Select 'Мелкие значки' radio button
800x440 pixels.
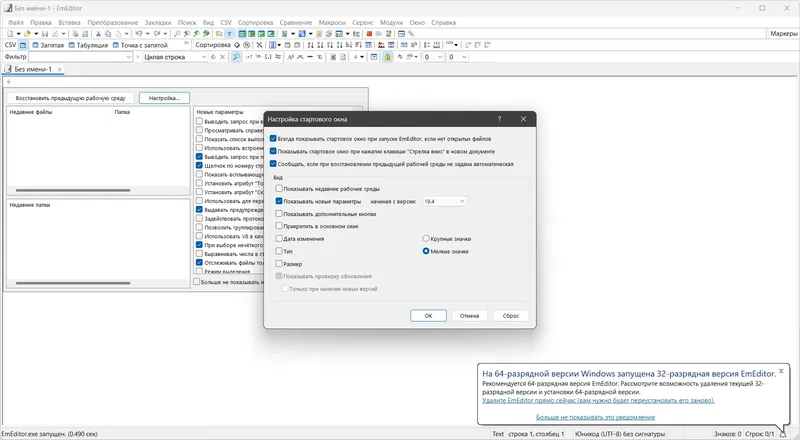[426, 251]
